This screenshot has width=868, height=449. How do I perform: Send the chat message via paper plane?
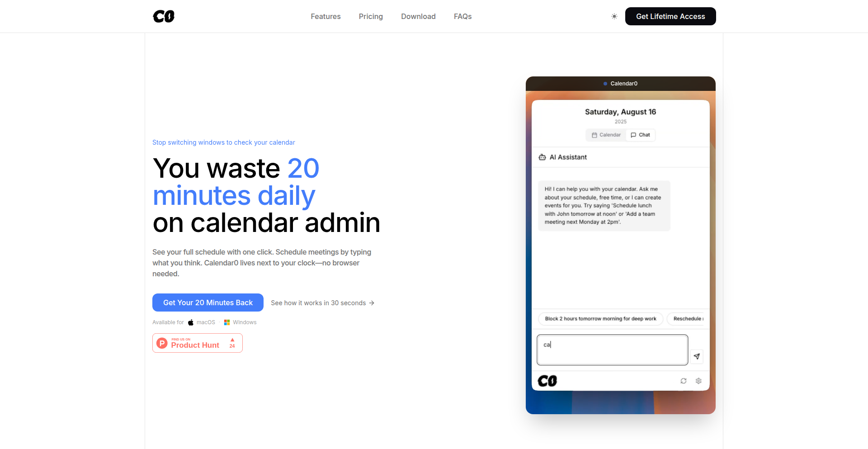[x=697, y=356]
